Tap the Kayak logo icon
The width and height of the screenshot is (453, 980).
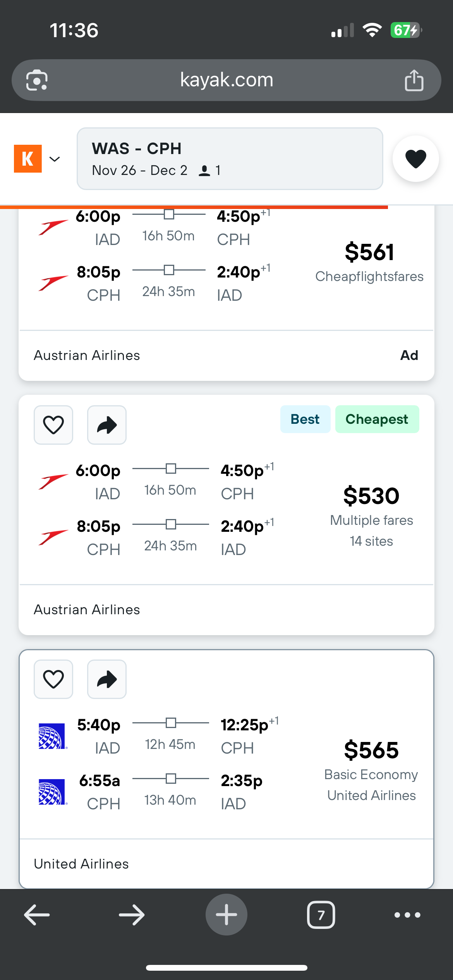click(x=28, y=159)
